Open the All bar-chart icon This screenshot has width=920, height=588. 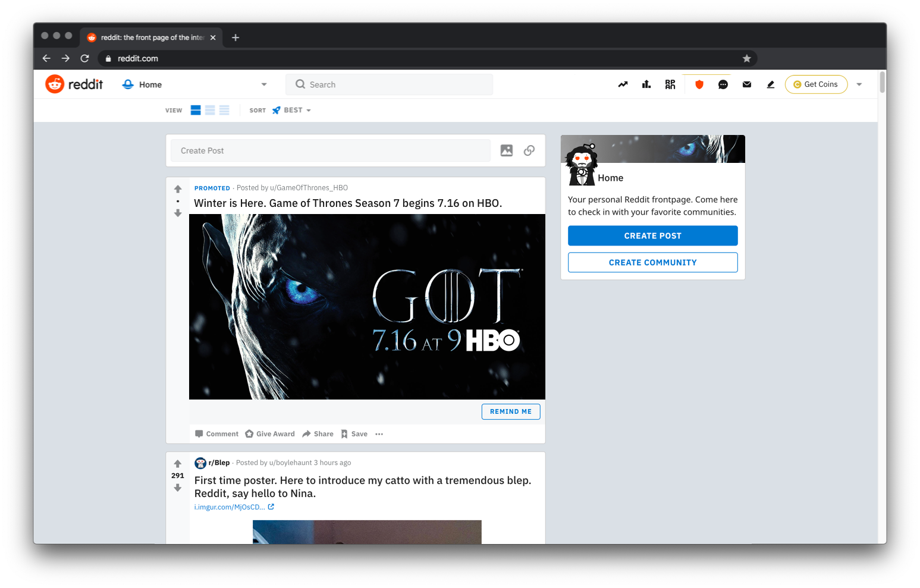[x=646, y=84]
